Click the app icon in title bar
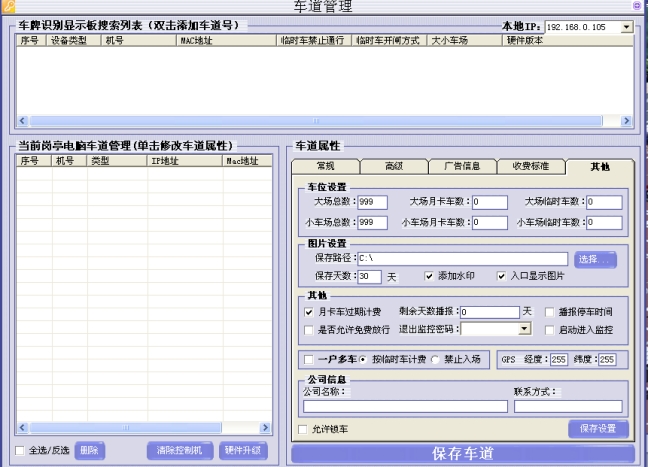The image size is (649, 467). coord(7,6)
